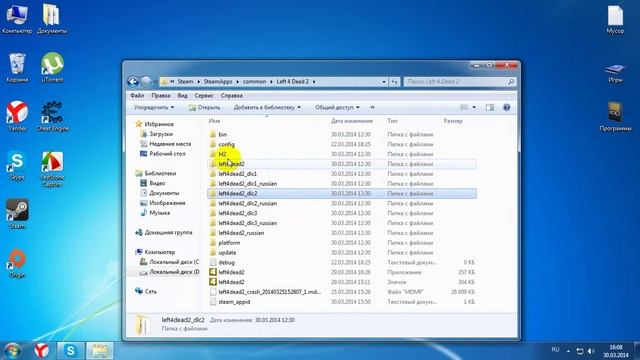Click the Открыть toolbar button

(204, 107)
